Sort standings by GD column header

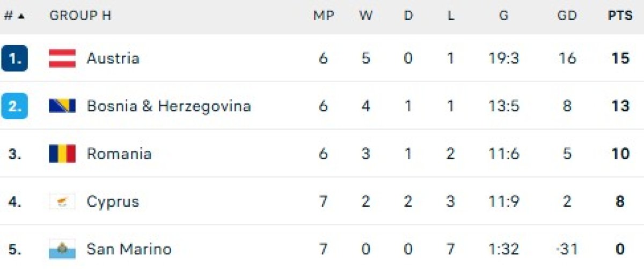[567, 16]
